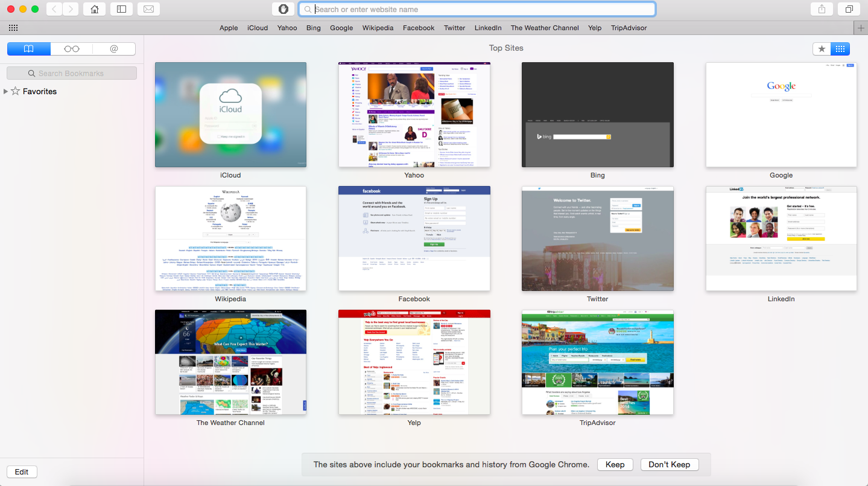The width and height of the screenshot is (868, 486).
Task: Open the Google Top Sites thumbnail
Action: [781, 115]
